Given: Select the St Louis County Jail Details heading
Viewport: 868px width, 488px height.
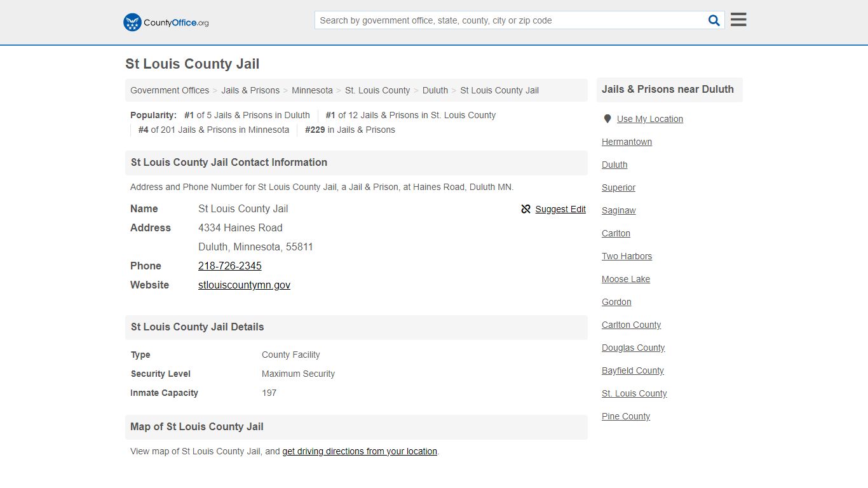Looking at the screenshot, I should [198, 327].
